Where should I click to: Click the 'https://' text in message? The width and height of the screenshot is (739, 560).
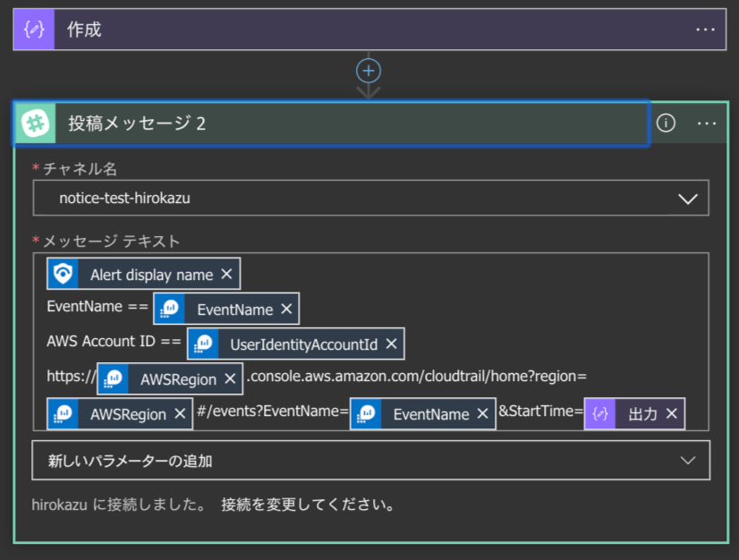click(72, 376)
